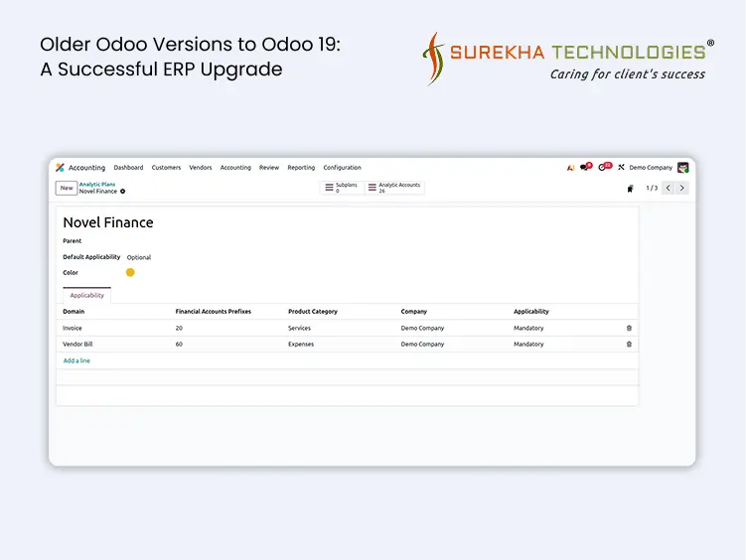Image resolution: width=746 pixels, height=560 pixels.
Task: Open the debug tools icon
Action: [x=621, y=168]
